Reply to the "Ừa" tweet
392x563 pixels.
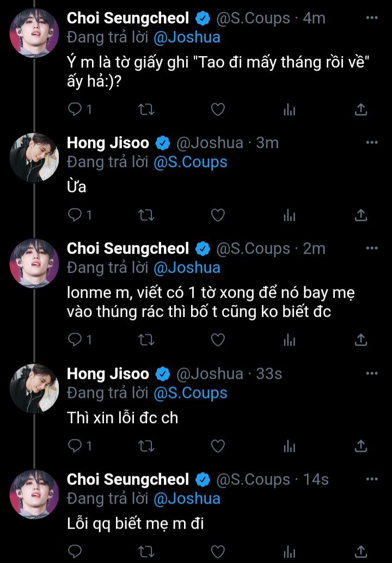[75, 215]
